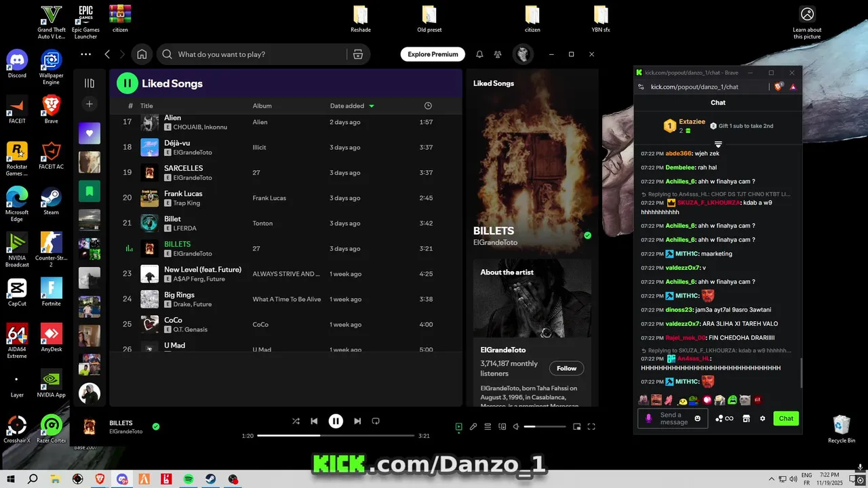Toggle liked checkmark in Now Playing panel
The image size is (868, 488).
click(x=588, y=235)
